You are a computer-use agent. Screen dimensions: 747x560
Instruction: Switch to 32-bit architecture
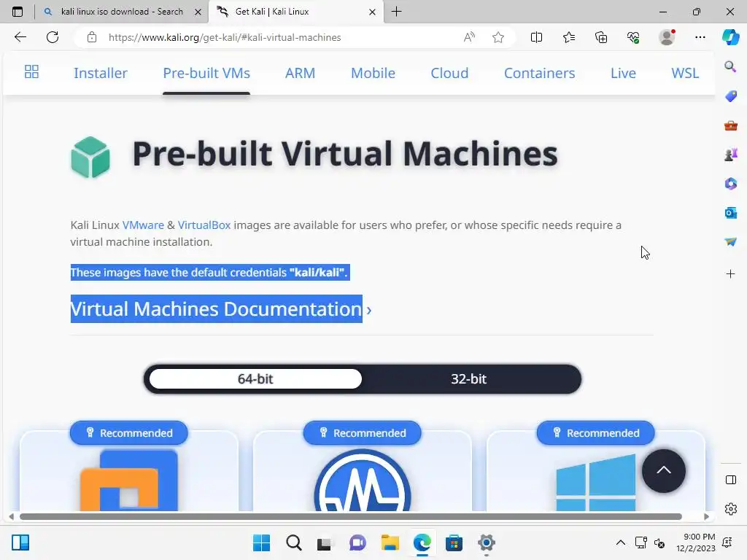469,379
